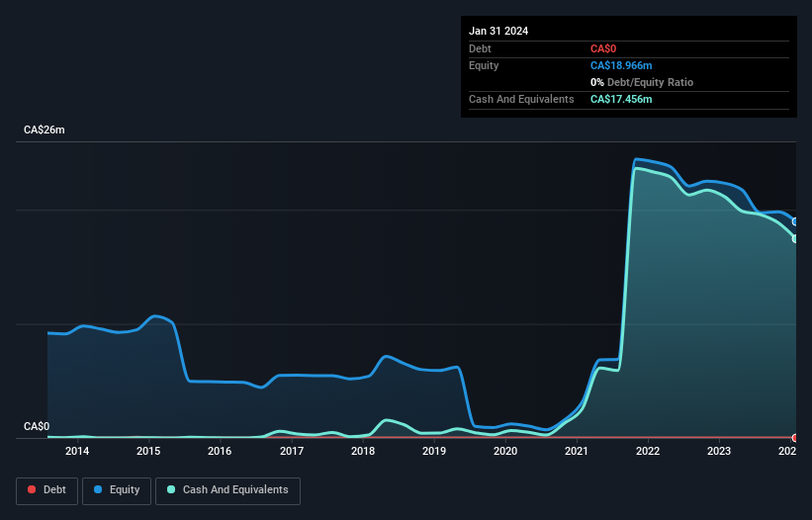This screenshot has height=520, width=812.
Task: Click the blue Equity legend dot
Action: [98, 489]
